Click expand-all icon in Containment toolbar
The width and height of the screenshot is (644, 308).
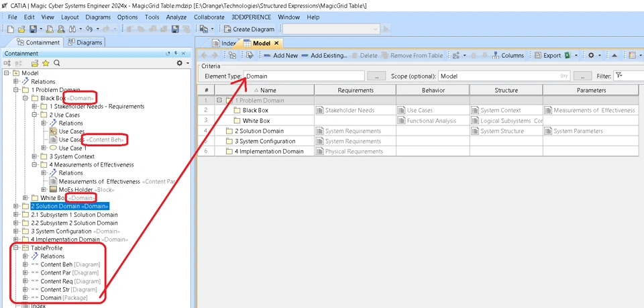coord(7,63)
